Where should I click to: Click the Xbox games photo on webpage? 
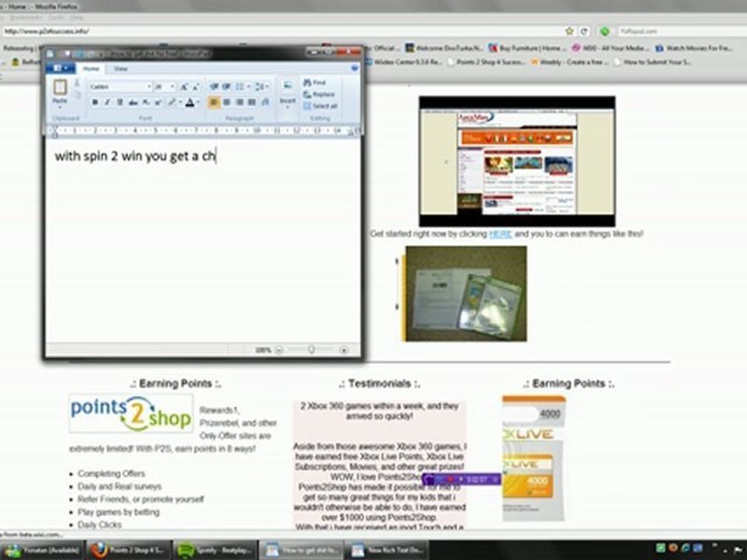coord(466,293)
